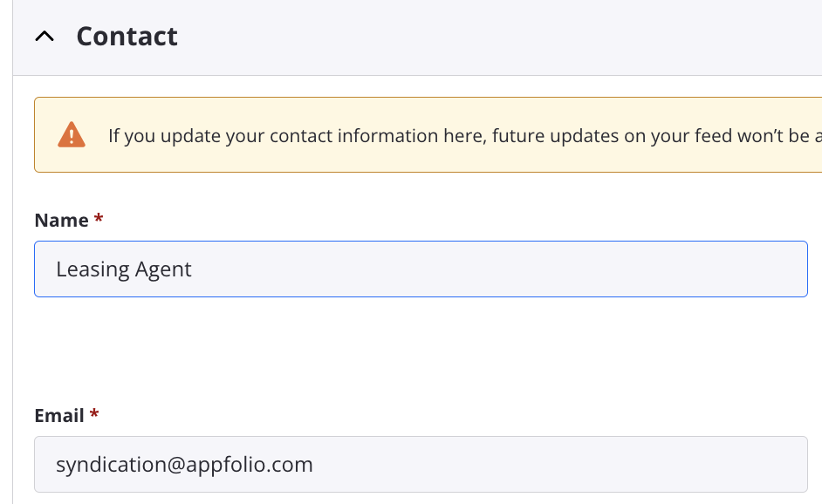The height and width of the screenshot is (504, 822).
Task: Click the word 'Leasing' in the Name field
Action: click(92, 269)
